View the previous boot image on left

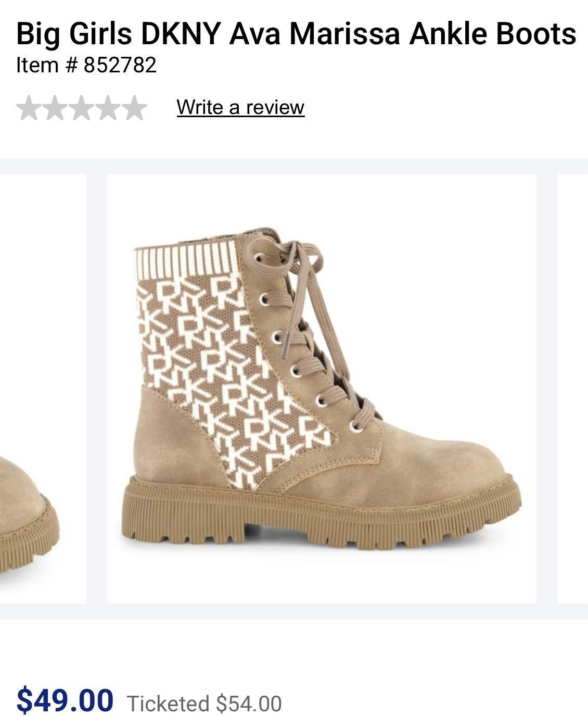(43, 388)
